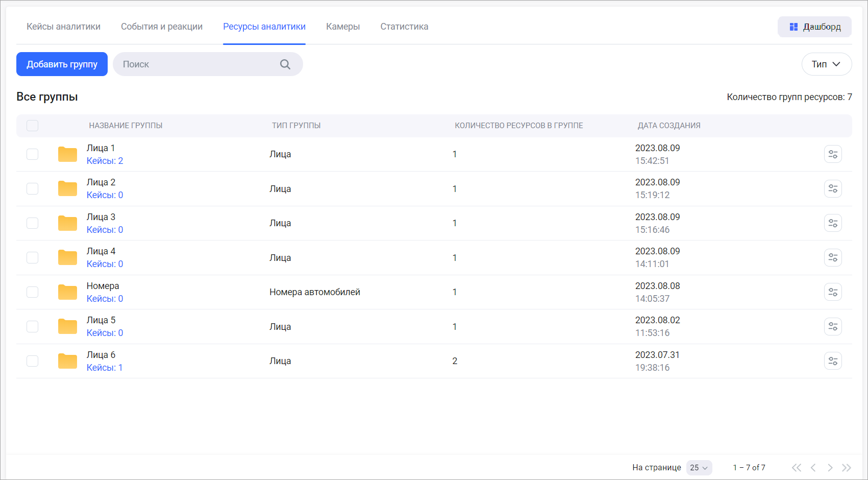
Task: Open the per-page 25 dropdown
Action: (x=699, y=468)
